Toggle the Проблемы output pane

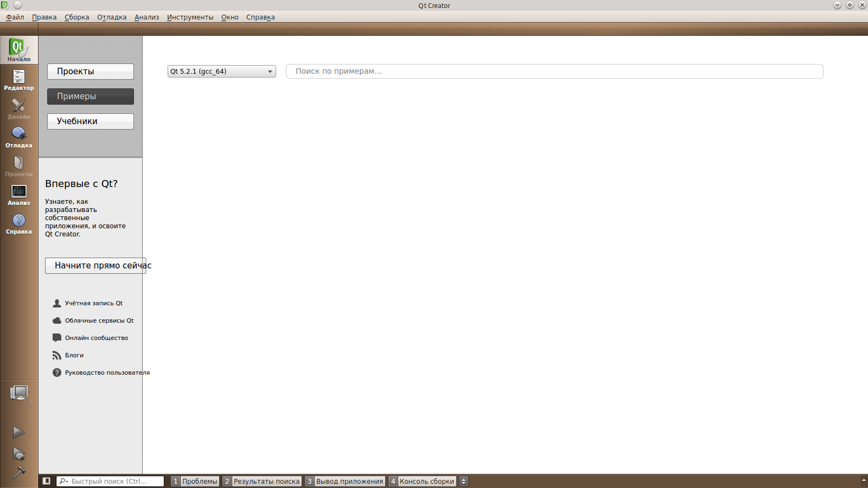tap(195, 481)
